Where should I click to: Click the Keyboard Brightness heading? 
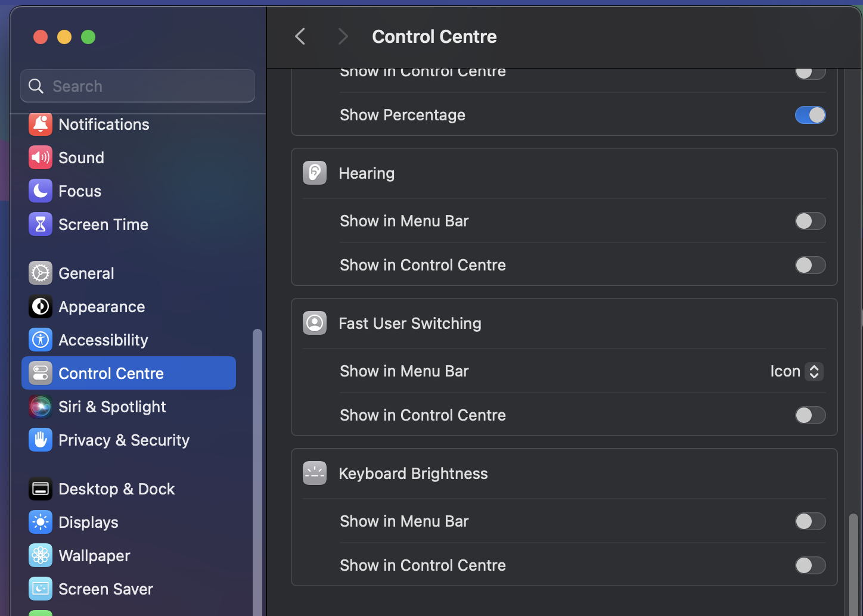(413, 474)
